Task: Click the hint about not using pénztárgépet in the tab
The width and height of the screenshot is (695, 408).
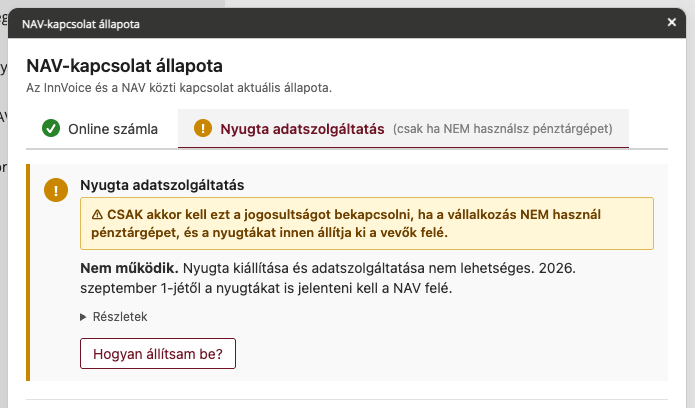Action: coord(503,129)
